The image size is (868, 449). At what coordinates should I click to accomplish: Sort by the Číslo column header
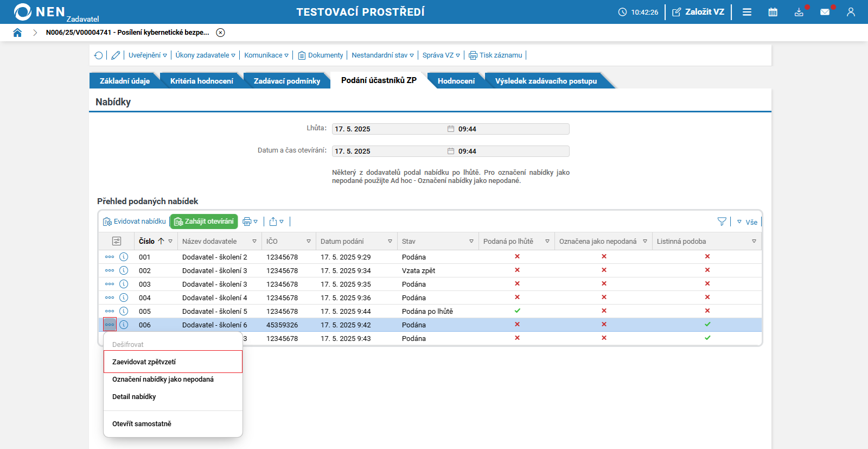[147, 241]
